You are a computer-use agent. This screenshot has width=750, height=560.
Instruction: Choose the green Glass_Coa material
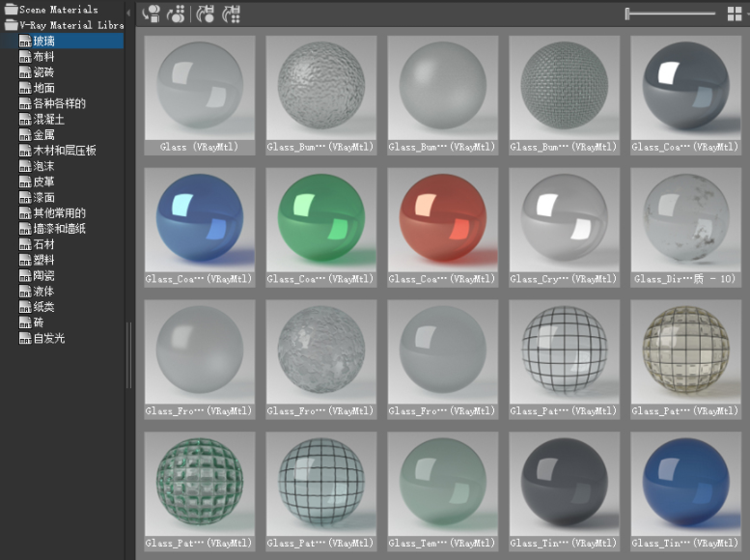[321, 227]
